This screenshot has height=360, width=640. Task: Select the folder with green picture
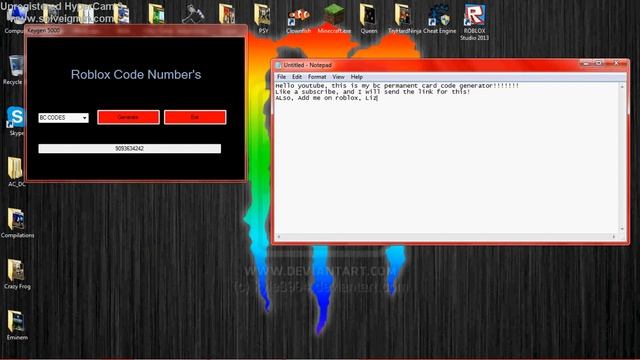[x=156, y=14]
